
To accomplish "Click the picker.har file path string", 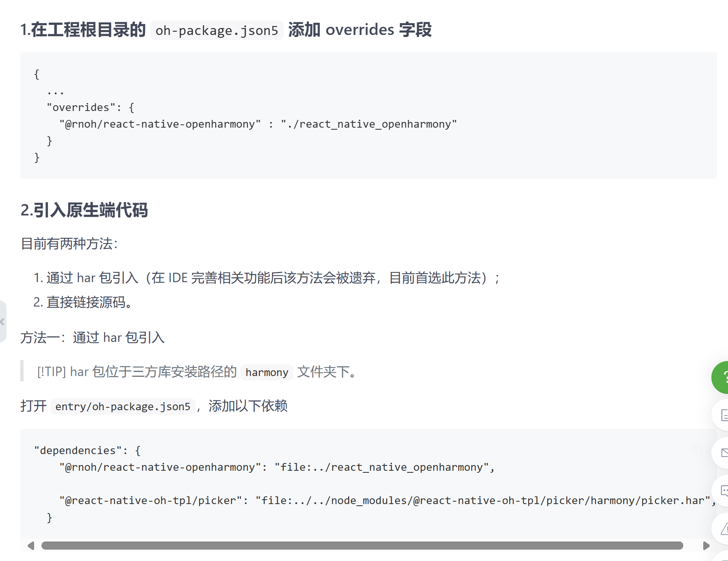I will pos(483,500).
